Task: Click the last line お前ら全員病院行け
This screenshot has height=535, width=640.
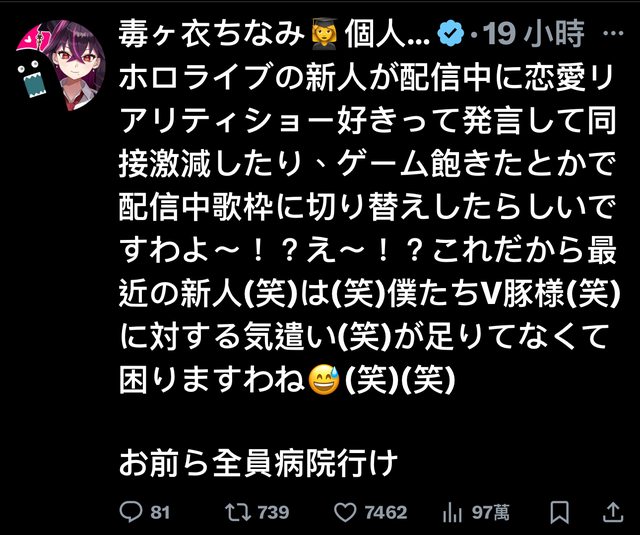Action: point(258,463)
